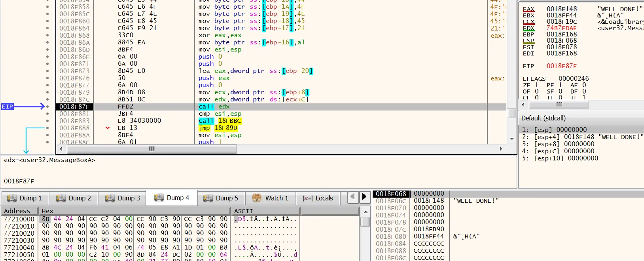This screenshot has height=261, width=644.
Task: Open the Default (stdcall) calling convention selector
Action: [543, 118]
